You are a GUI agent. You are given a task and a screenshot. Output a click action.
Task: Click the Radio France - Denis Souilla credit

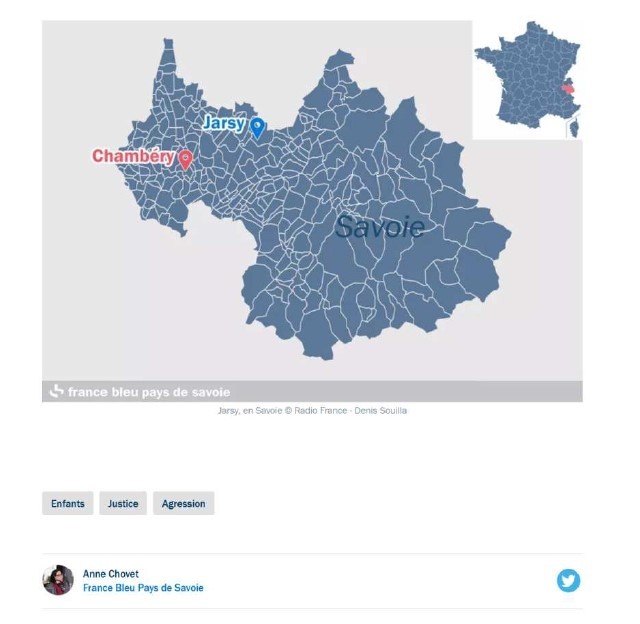coord(350,411)
